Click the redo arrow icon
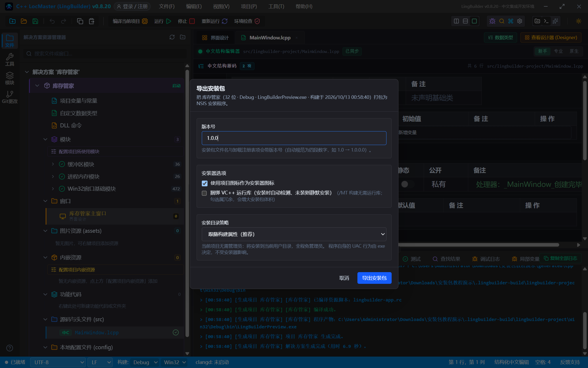 64,21
